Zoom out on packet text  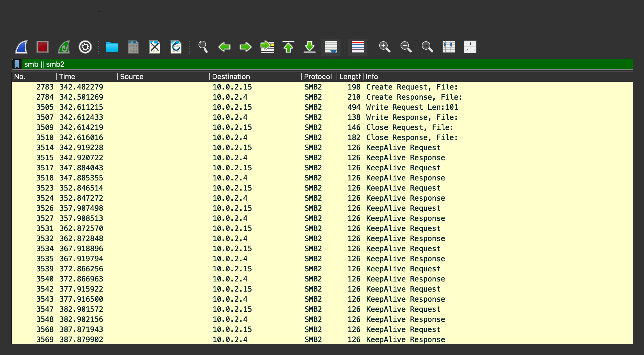coord(406,47)
